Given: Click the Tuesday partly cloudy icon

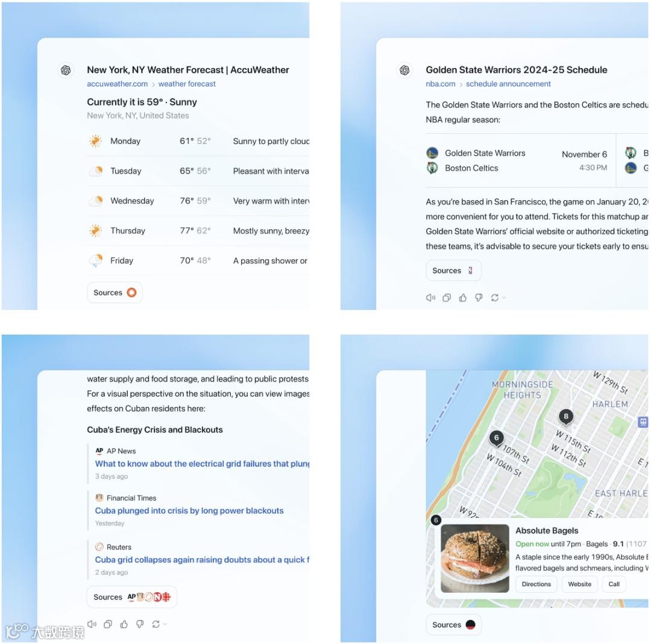Looking at the screenshot, I should pyautogui.click(x=96, y=171).
